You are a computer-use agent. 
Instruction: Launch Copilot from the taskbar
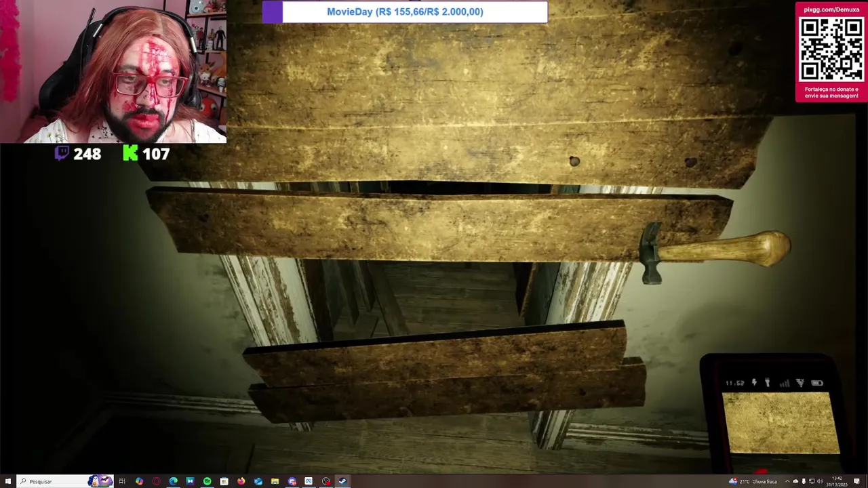pos(139,481)
